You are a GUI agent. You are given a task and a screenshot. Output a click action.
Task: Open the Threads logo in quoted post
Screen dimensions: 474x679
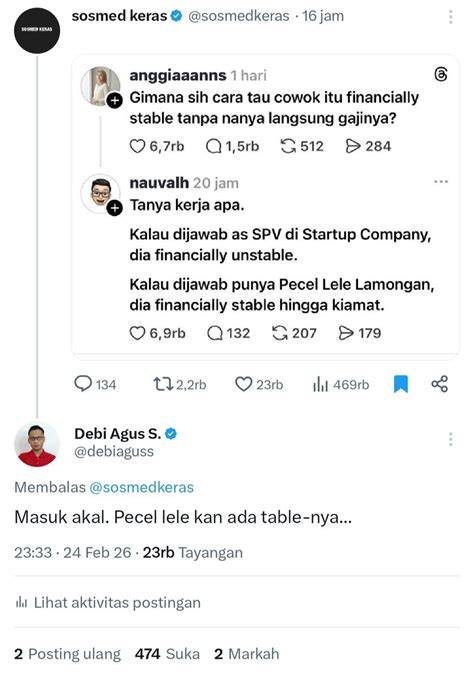click(440, 74)
